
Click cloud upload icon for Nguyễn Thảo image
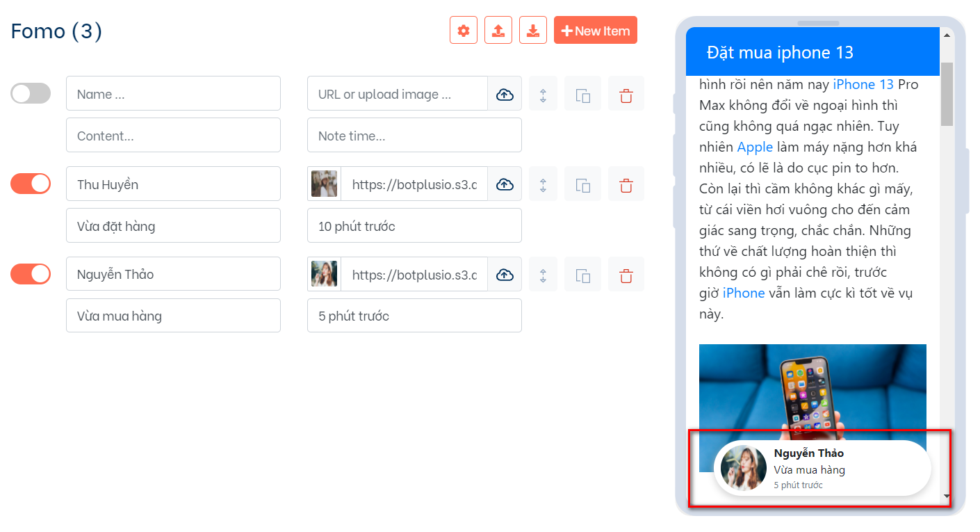click(x=505, y=275)
